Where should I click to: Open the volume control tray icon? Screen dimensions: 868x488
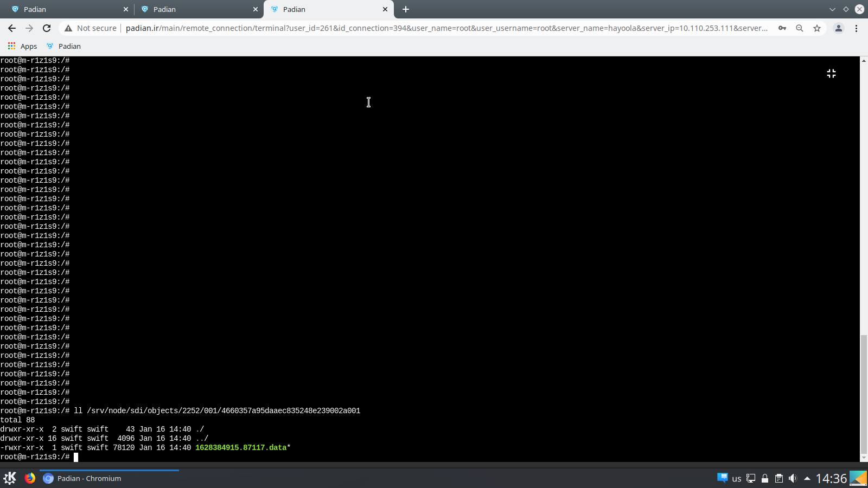[793, 478]
